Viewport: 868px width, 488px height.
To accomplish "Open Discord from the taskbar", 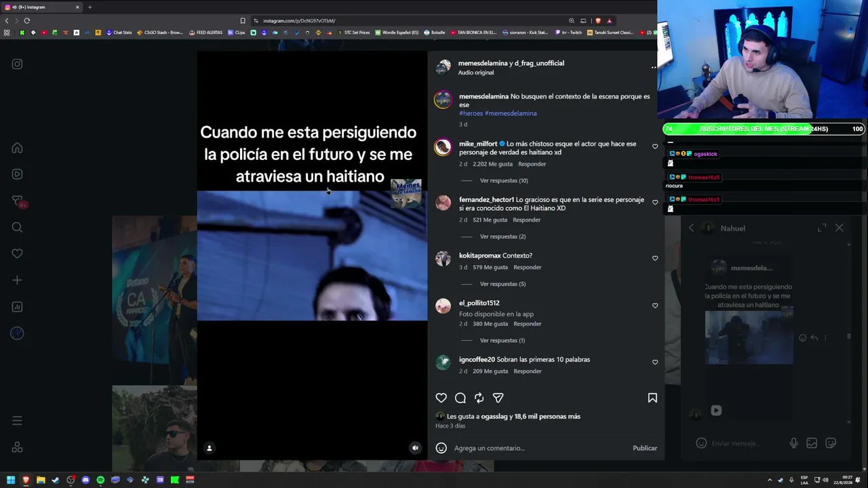I will click(x=85, y=480).
